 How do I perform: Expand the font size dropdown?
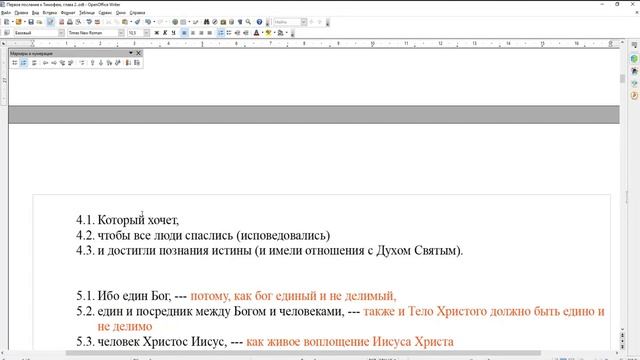pyautogui.click(x=147, y=33)
